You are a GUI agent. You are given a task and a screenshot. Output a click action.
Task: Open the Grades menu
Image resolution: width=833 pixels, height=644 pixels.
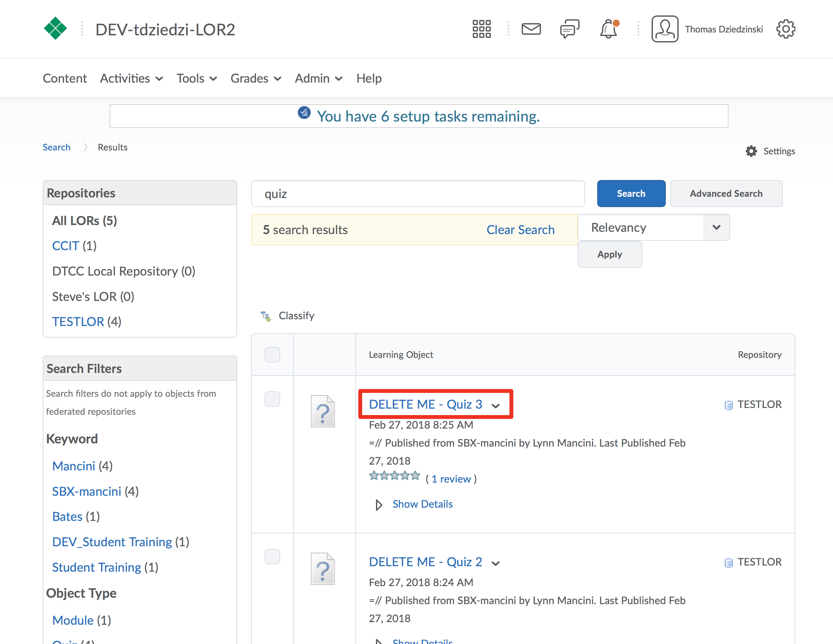point(256,78)
